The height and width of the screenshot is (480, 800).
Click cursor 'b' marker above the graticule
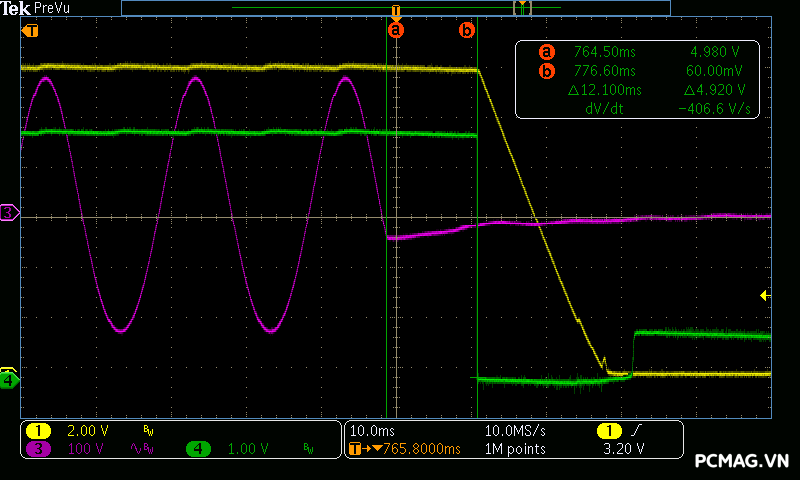(467, 30)
